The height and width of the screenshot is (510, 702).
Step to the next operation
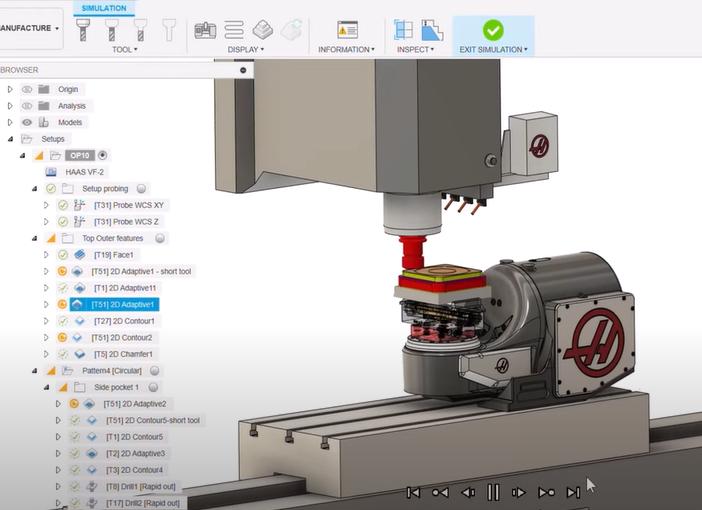point(546,493)
